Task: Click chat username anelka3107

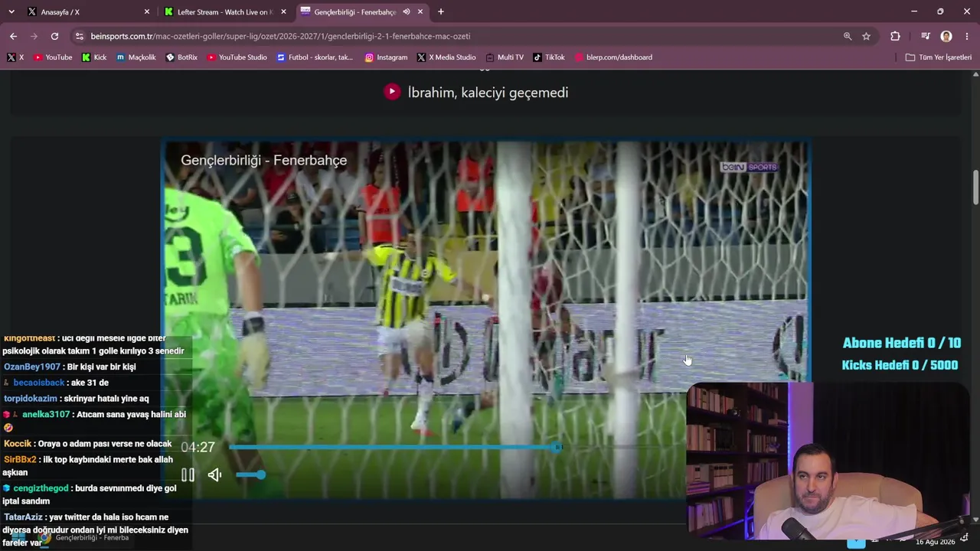Action: tap(46, 415)
